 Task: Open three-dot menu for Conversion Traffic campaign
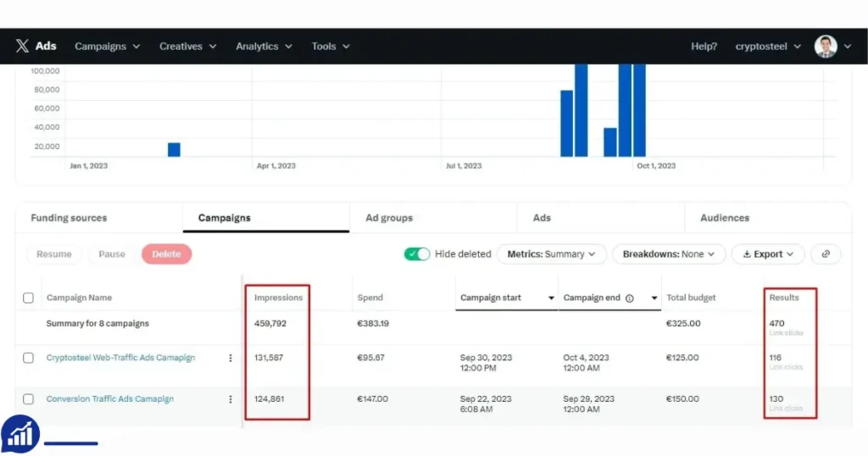(231, 399)
